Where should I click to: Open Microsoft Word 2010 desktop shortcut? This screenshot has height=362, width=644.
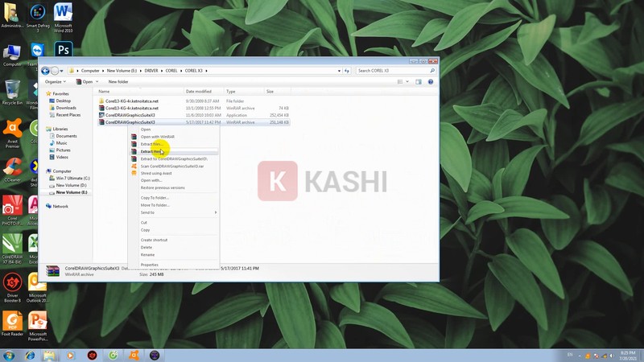point(63,14)
